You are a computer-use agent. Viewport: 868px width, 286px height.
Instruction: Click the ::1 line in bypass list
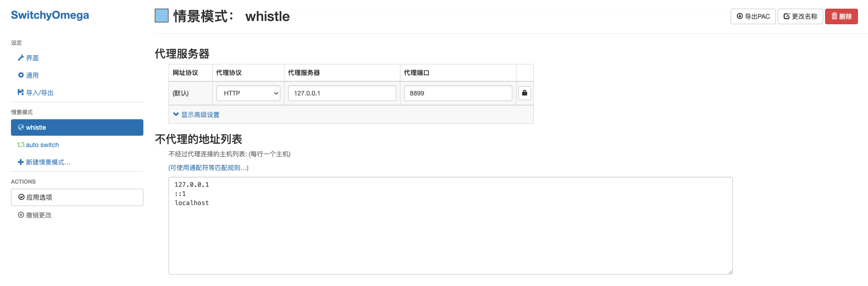tap(180, 194)
